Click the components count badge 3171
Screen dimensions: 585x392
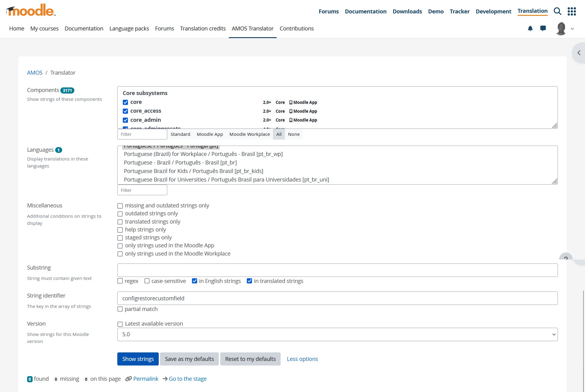(67, 90)
